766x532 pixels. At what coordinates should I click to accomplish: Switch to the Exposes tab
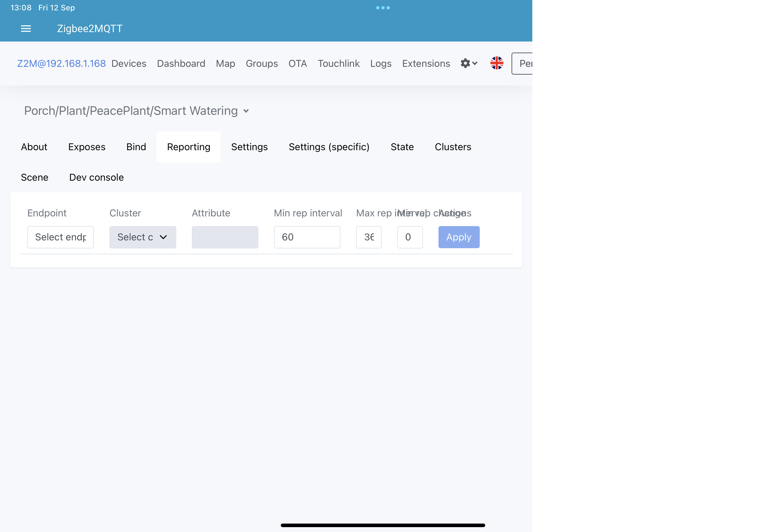point(87,147)
